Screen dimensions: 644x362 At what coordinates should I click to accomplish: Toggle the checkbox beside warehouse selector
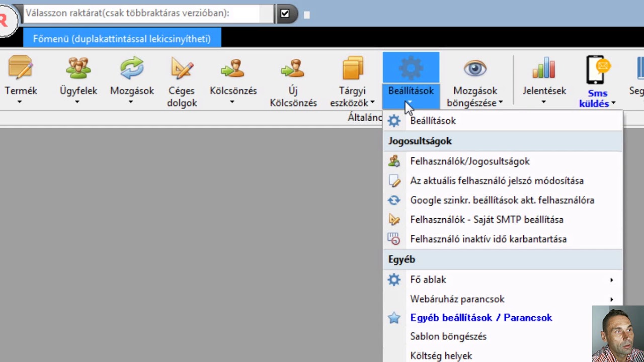[x=285, y=14]
